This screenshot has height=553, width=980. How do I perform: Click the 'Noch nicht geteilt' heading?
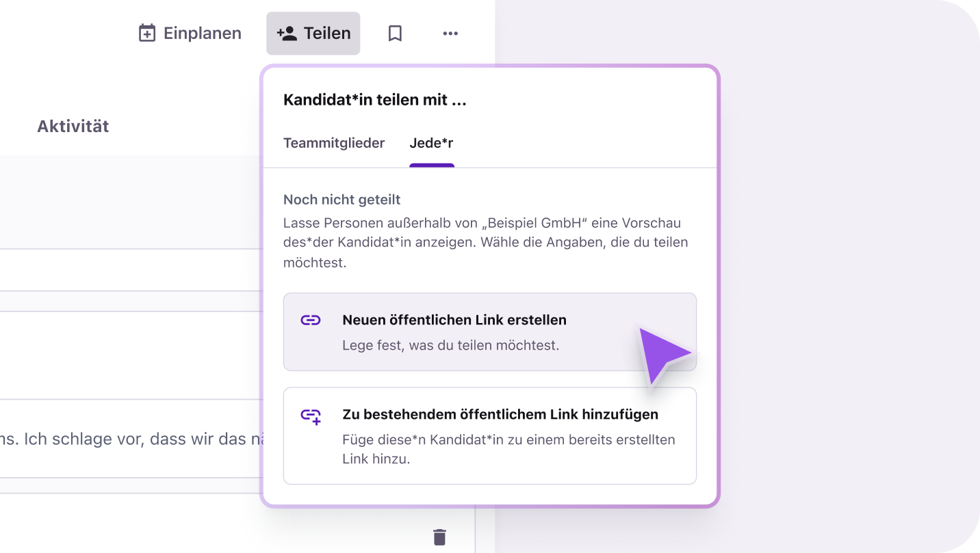point(341,200)
